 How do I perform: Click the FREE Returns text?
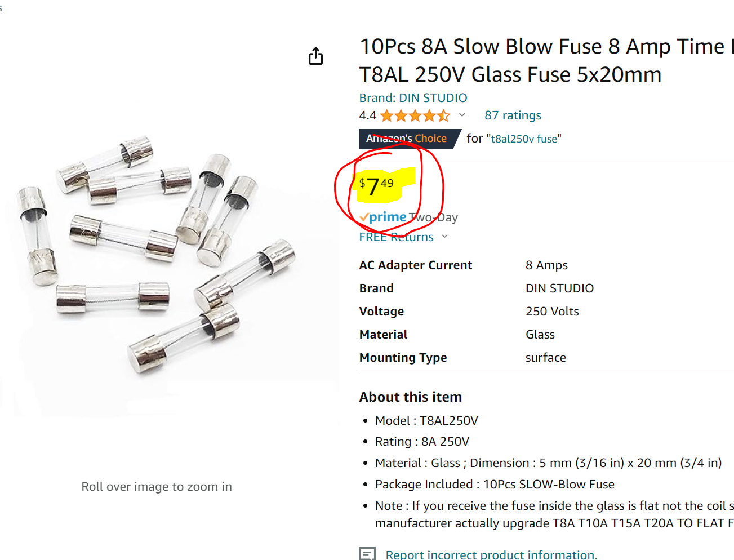pyautogui.click(x=396, y=237)
